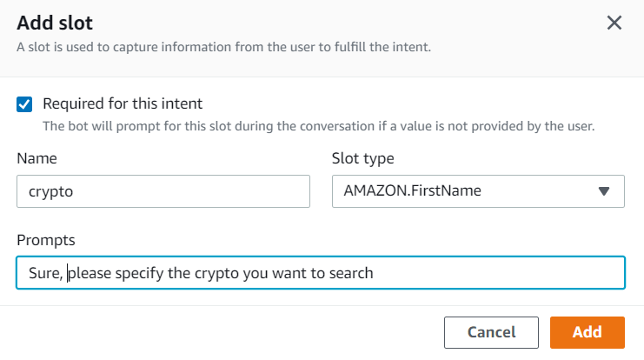Image resolution: width=644 pixels, height=360 pixels.
Task: Click the 'Prompts' field label
Action: 44,238
